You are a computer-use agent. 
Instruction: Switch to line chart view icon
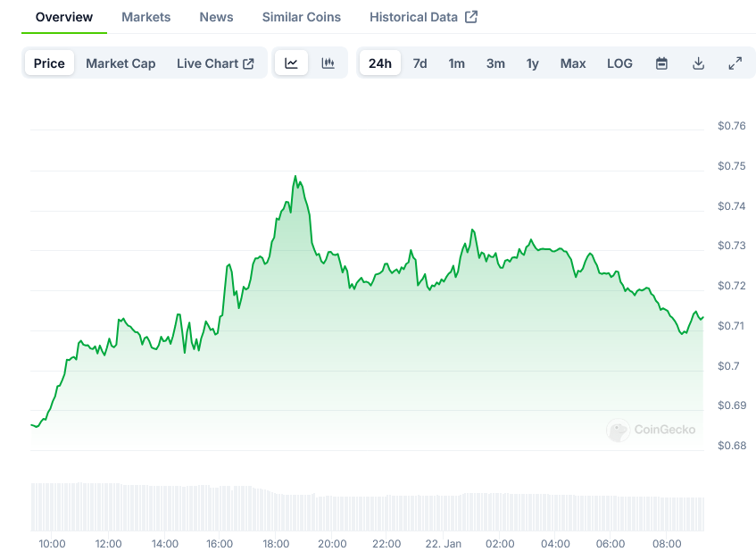tap(291, 63)
